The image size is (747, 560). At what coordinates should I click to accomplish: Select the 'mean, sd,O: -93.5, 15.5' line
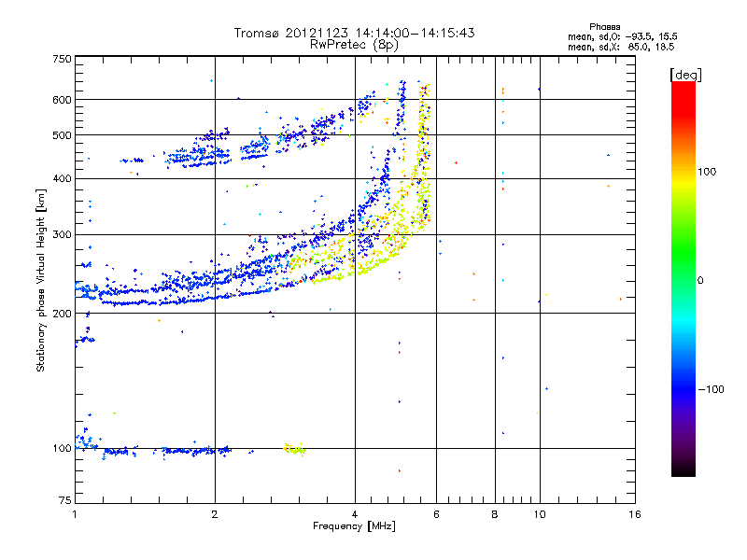(x=622, y=36)
